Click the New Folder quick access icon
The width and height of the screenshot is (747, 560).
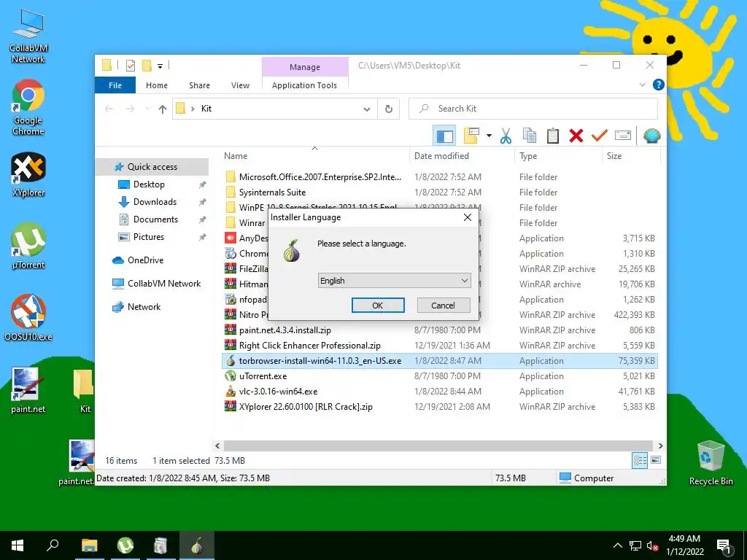[147, 66]
